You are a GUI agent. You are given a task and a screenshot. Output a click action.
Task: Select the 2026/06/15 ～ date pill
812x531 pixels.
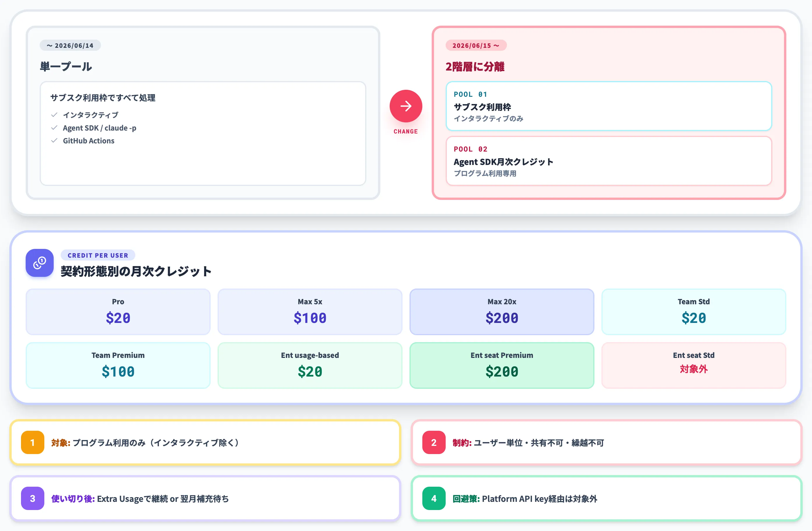point(476,45)
